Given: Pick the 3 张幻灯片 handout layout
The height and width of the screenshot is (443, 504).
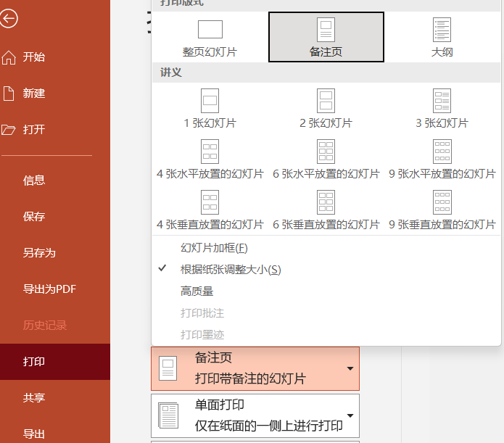Looking at the screenshot, I should click(442, 102).
